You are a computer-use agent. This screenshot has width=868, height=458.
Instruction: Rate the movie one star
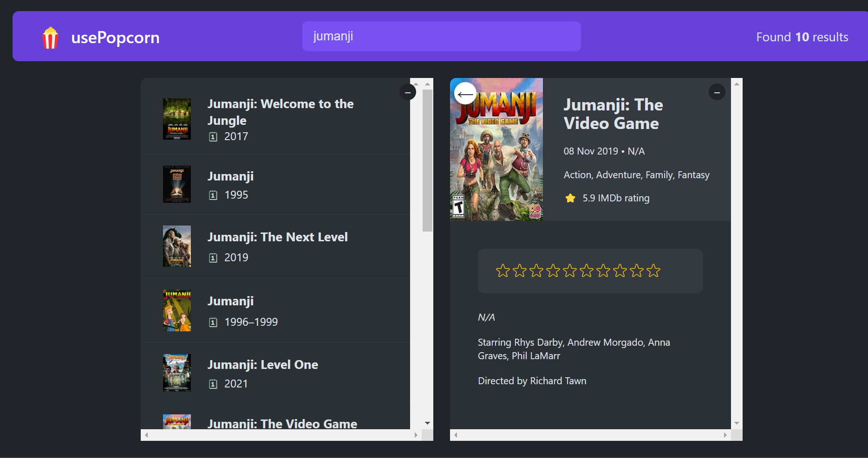[x=503, y=271]
